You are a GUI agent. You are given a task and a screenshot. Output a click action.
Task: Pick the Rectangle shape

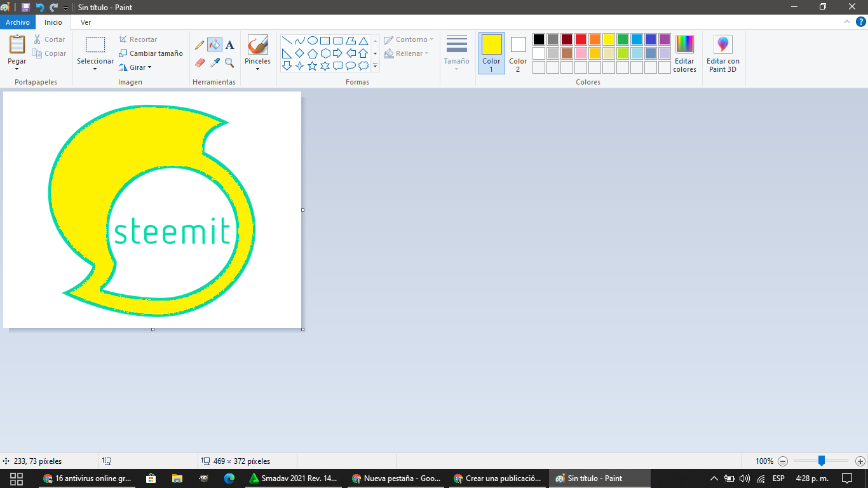pos(325,41)
